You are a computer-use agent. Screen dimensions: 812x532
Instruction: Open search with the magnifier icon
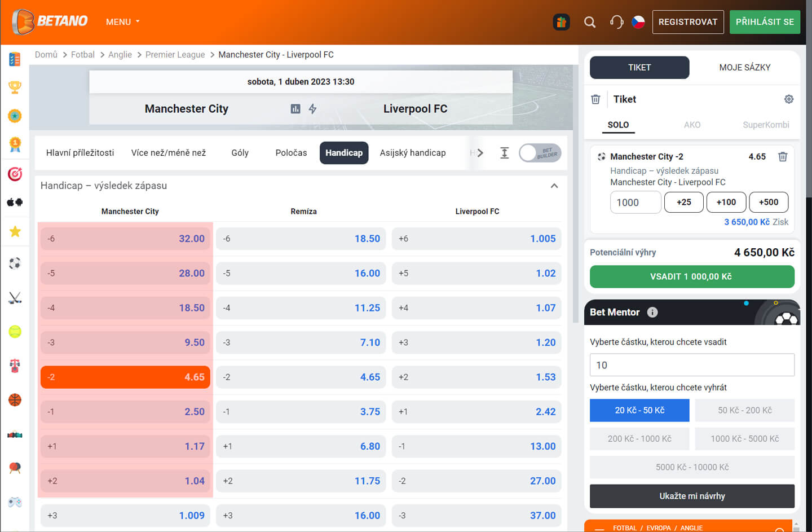coord(590,22)
